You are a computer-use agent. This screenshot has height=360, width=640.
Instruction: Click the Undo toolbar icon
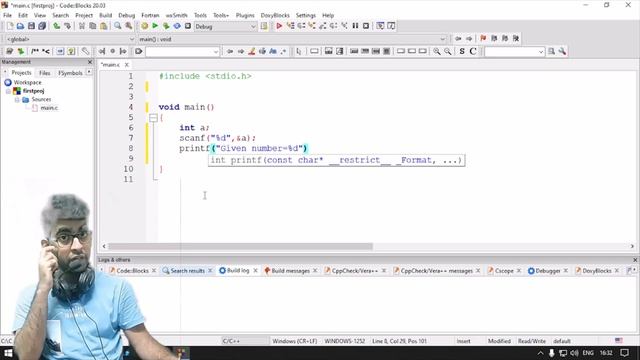pos(56,26)
